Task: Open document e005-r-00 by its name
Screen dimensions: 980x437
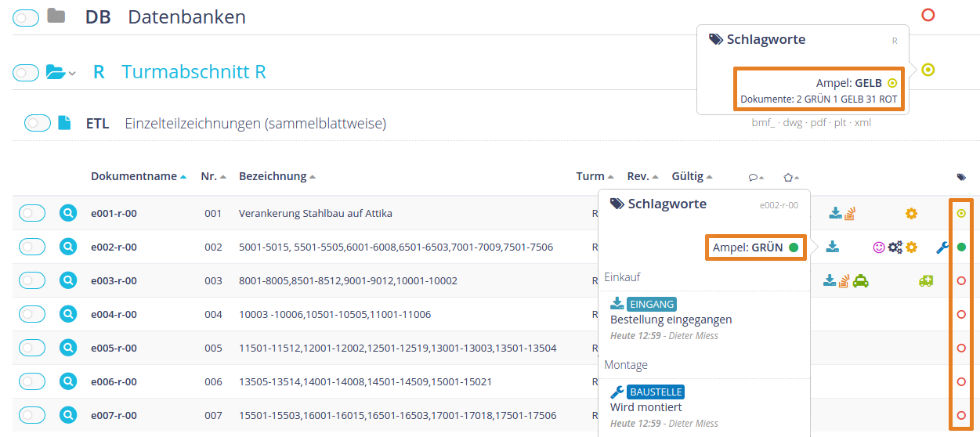Action: pos(114,349)
